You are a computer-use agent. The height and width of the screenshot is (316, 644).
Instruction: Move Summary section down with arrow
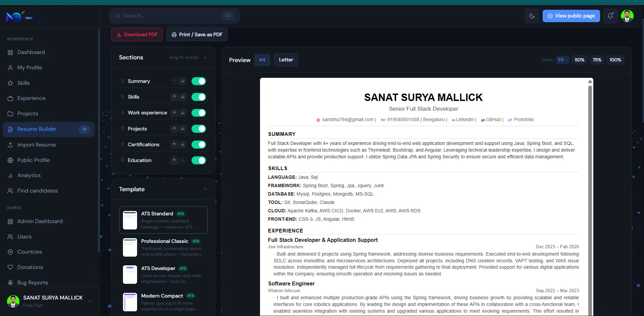pyautogui.click(x=183, y=81)
